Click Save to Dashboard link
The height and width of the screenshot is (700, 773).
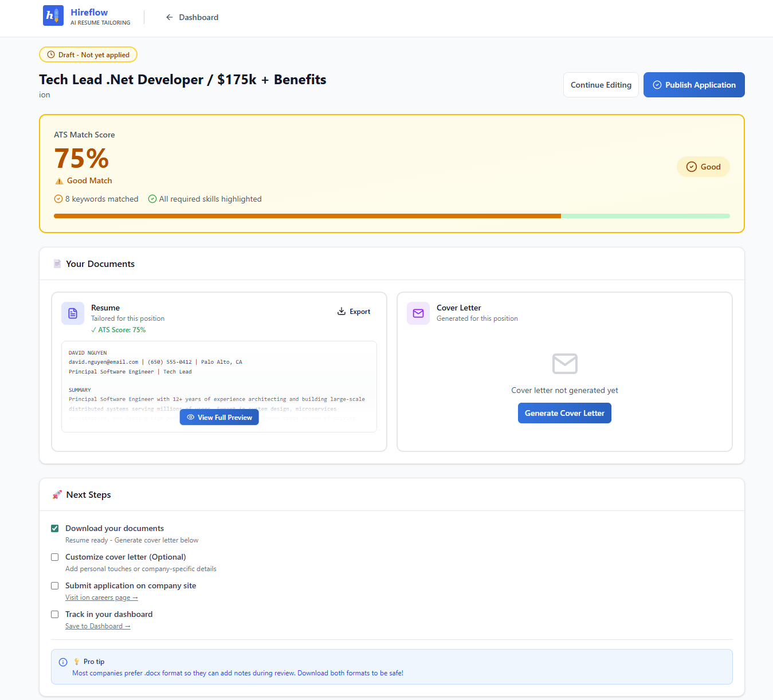98,626
